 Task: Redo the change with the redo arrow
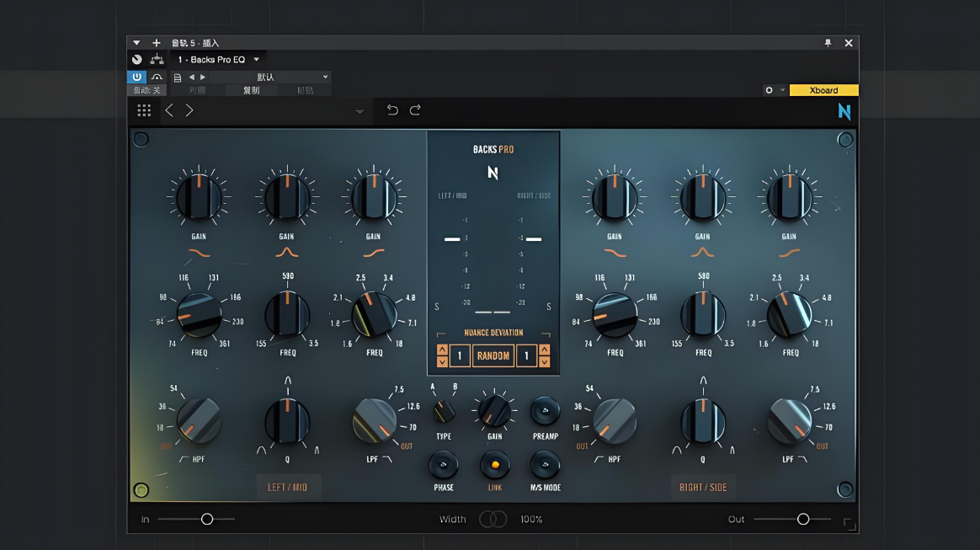[x=415, y=110]
